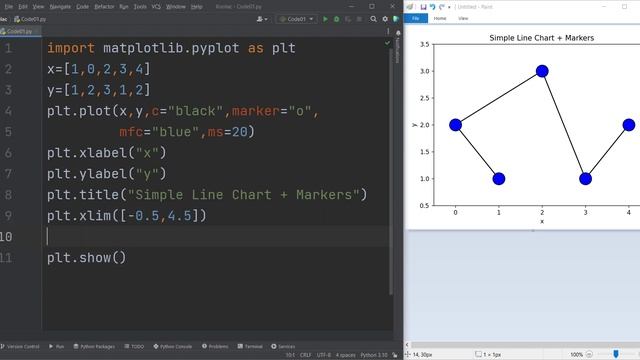This screenshot has height=360, width=640.
Task: Open the Notifications bell in right gutter
Action: point(398,33)
